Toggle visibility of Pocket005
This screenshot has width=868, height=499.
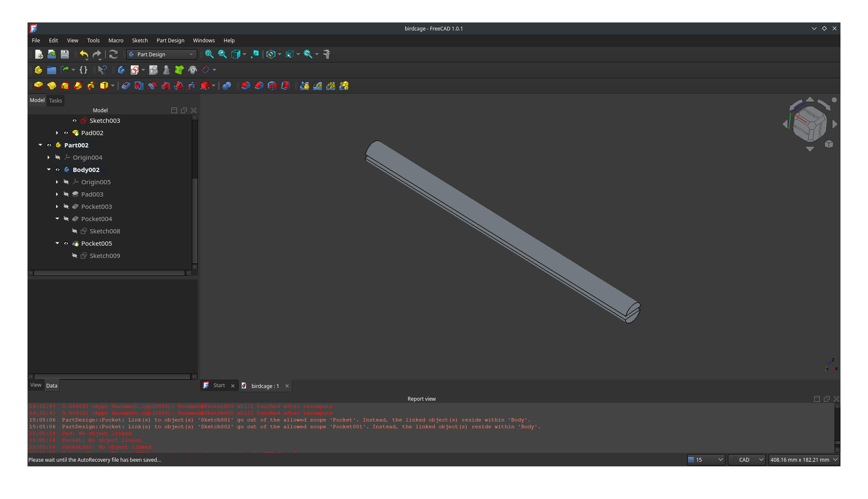click(x=66, y=244)
